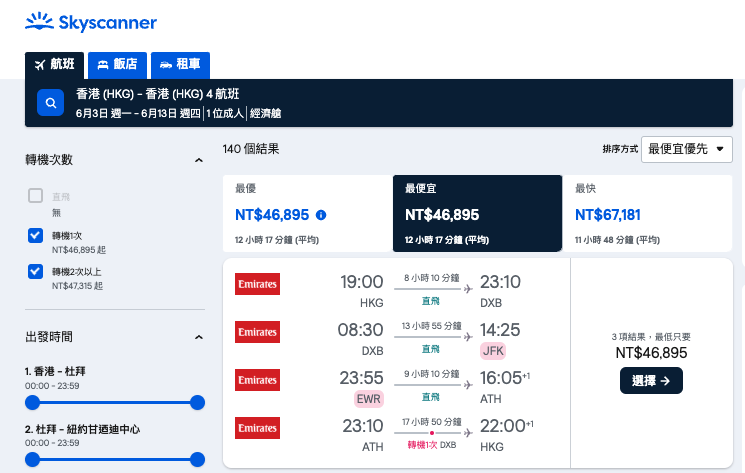The height and width of the screenshot is (473, 745).
Task: Click the JFK airport badge
Action: pyautogui.click(x=493, y=351)
